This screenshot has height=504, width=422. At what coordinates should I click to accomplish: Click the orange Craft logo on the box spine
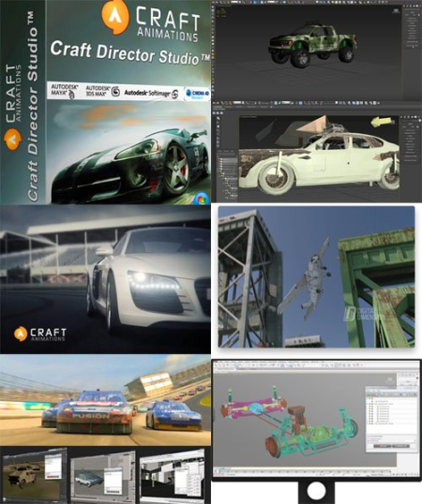12,140
